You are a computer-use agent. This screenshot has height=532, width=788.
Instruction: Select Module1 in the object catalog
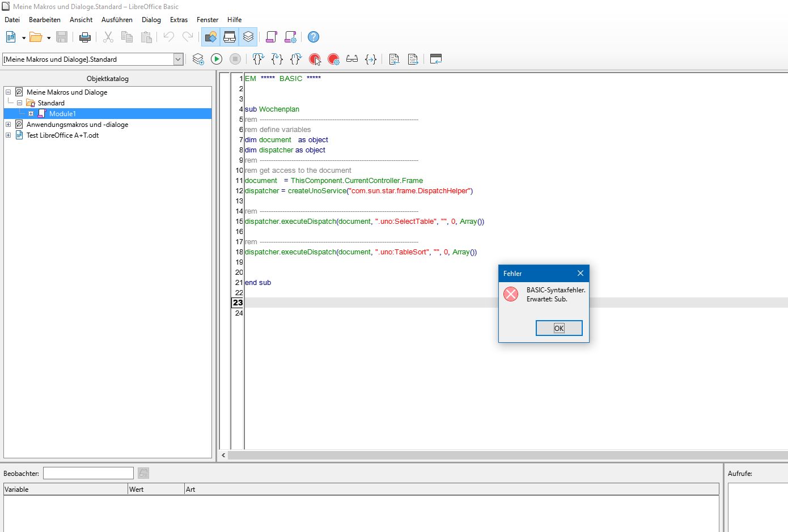pyautogui.click(x=62, y=113)
